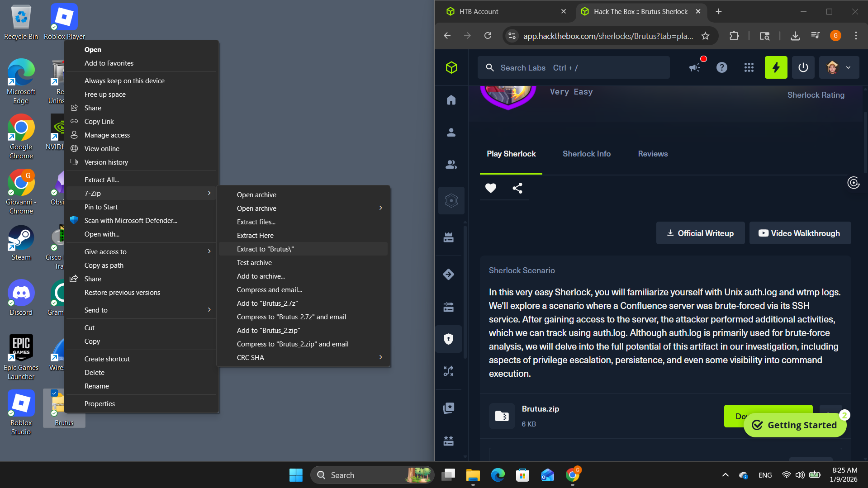Choose Extract Here in 7-Zip menu

coord(303,236)
